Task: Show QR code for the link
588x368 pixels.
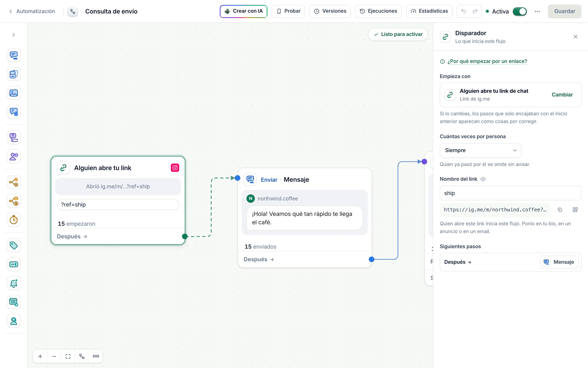Action: click(575, 210)
